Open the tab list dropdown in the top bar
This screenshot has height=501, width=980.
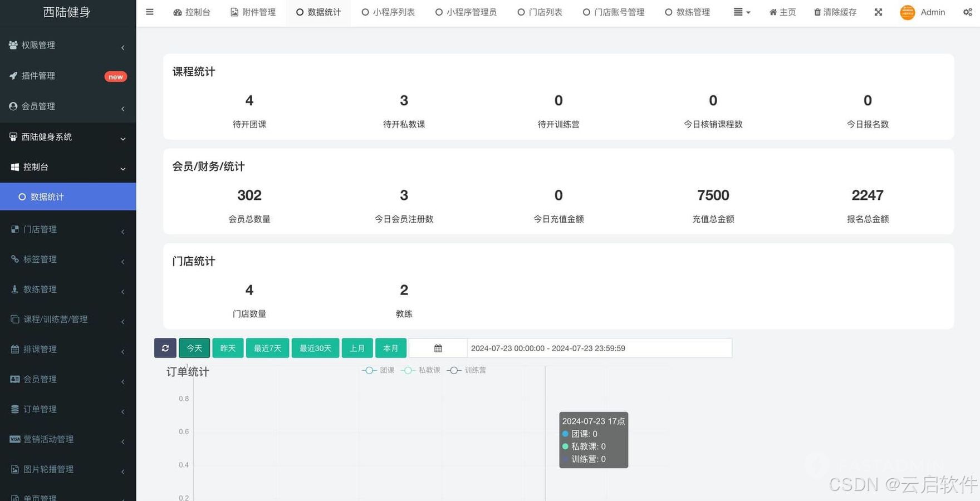pos(742,12)
